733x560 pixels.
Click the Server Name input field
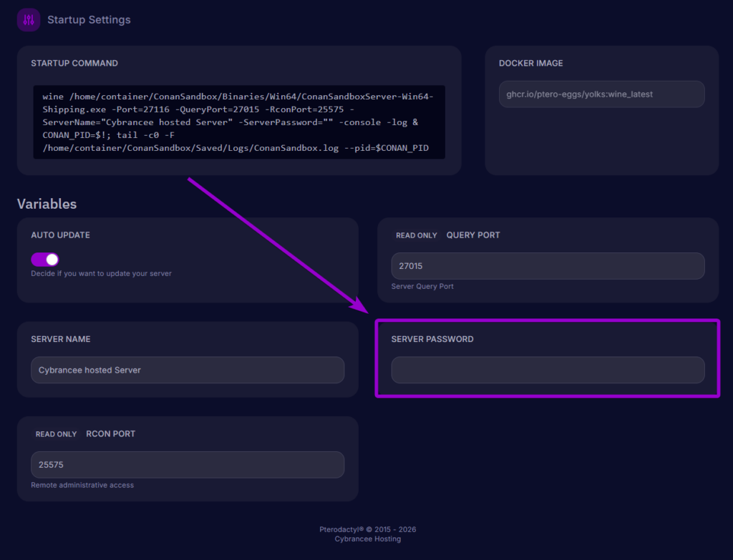[x=188, y=370]
